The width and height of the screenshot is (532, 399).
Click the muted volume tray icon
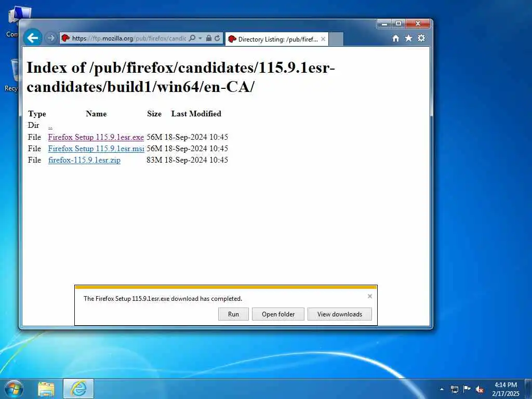(480, 390)
